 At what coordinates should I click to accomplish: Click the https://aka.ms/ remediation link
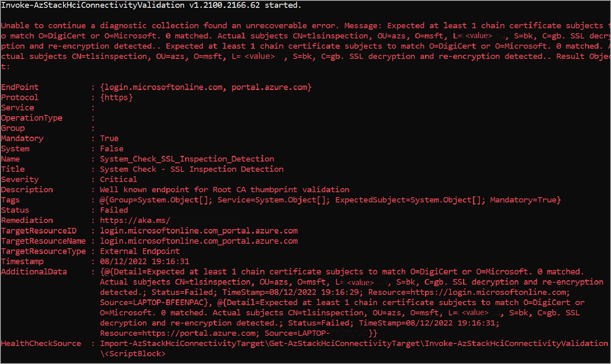coord(135,220)
